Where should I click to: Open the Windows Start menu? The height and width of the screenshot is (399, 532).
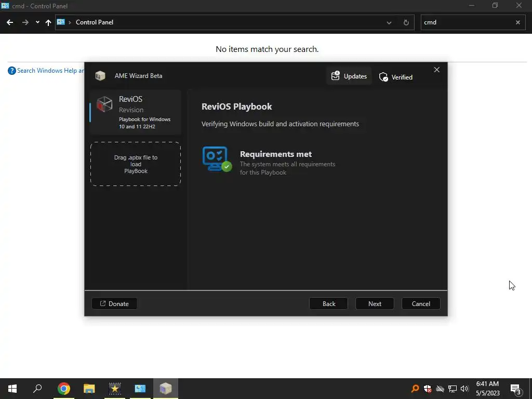point(12,389)
